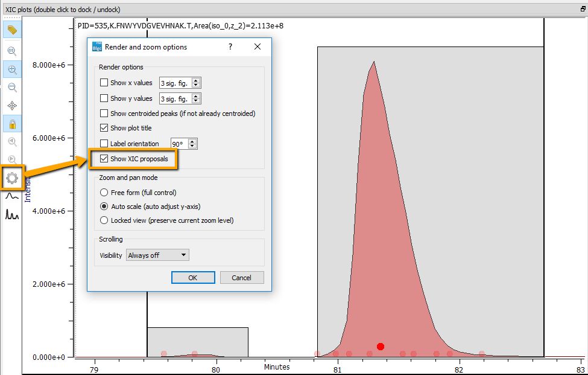The image size is (588, 375).
Task: Select the zoom in tool
Action: coord(12,69)
